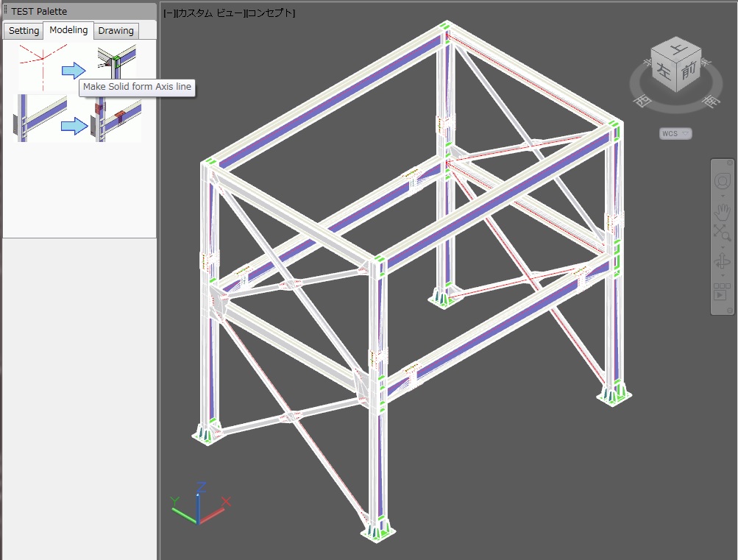The height and width of the screenshot is (560, 738).
Task: Click the UCS axis icon in viewport
Action: [199, 505]
